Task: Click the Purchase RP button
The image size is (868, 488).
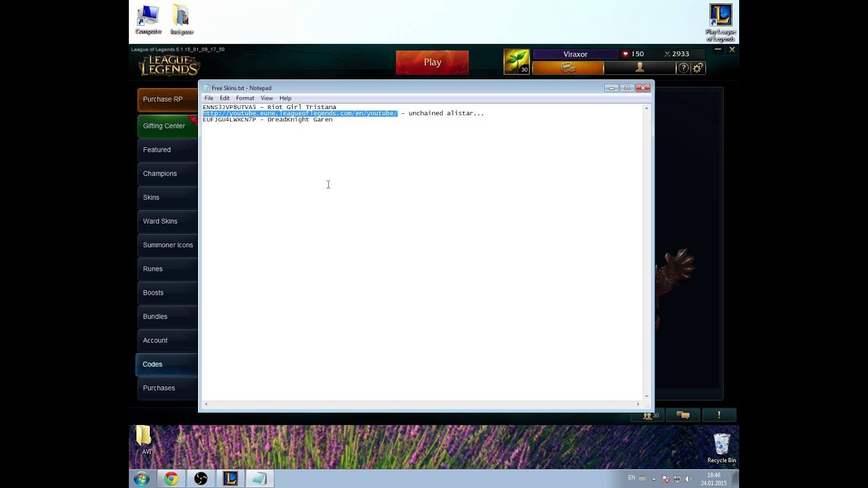Action: coord(167,100)
